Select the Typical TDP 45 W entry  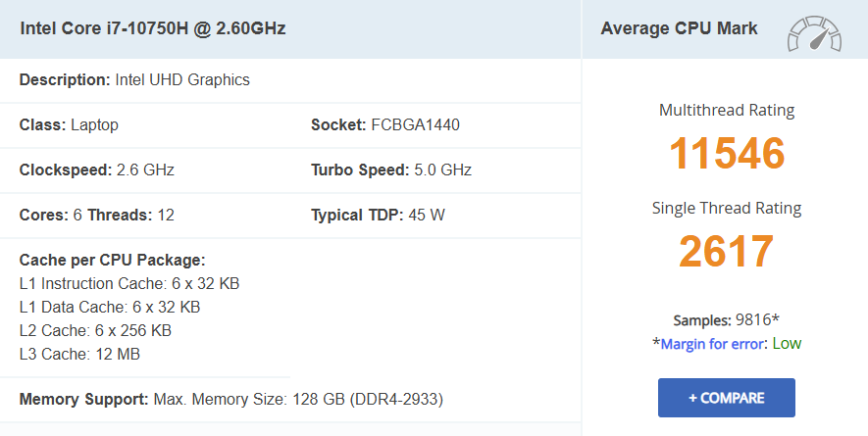coord(378,215)
